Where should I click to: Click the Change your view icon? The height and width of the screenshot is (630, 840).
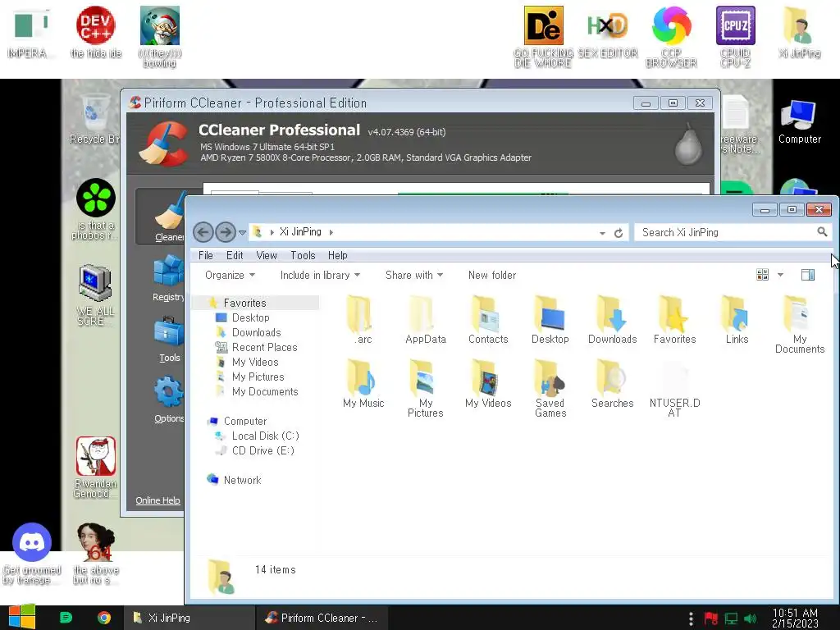[762, 275]
